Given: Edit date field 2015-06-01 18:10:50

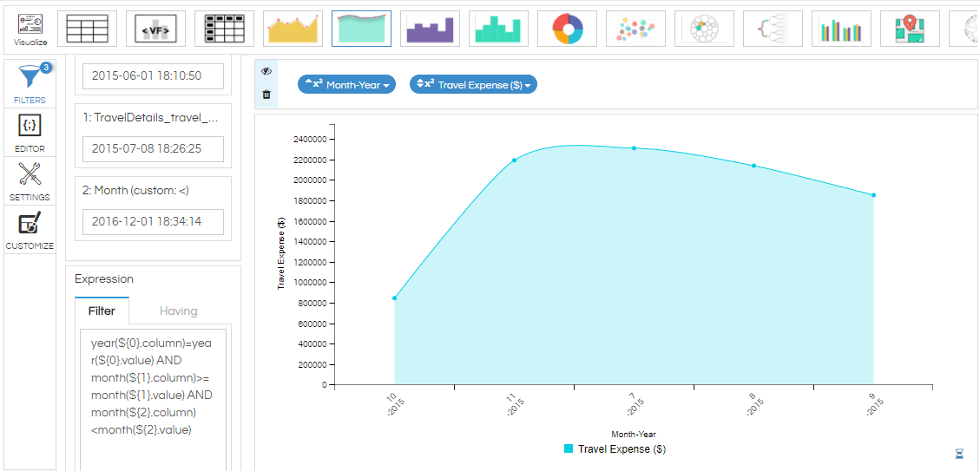Looking at the screenshot, I should [x=153, y=76].
